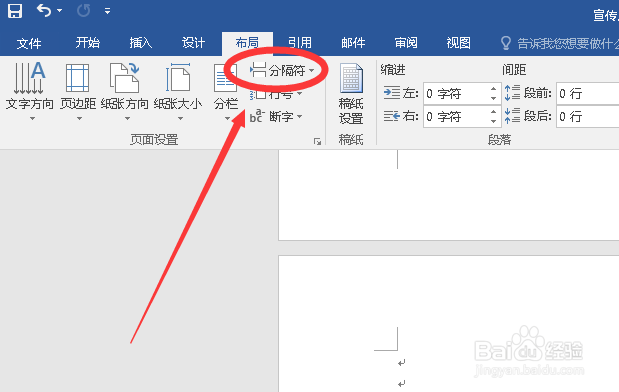619x392 pixels.
Task: Switch to the 视图 tab
Action: [x=458, y=43]
